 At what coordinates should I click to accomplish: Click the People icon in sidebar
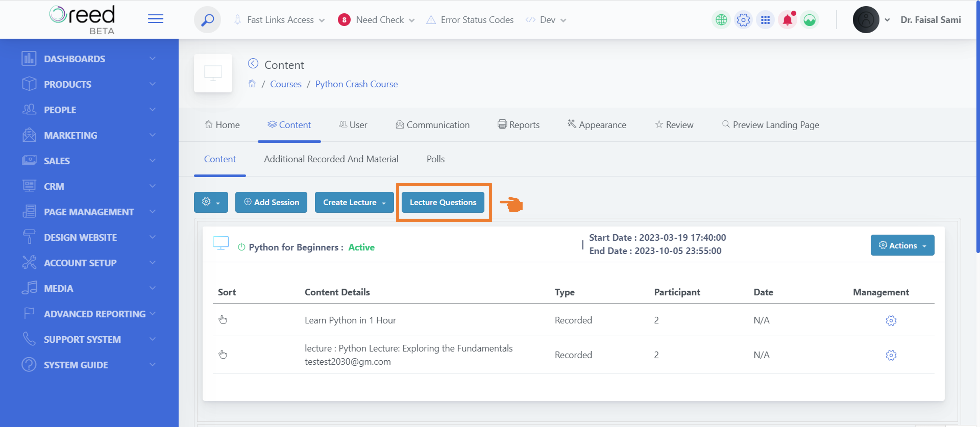coord(29,110)
